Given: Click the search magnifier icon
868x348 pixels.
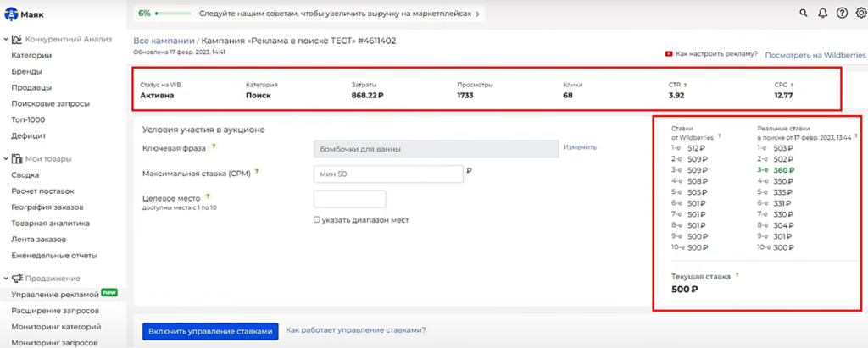Looking at the screenshot, I should coord(804,13).
